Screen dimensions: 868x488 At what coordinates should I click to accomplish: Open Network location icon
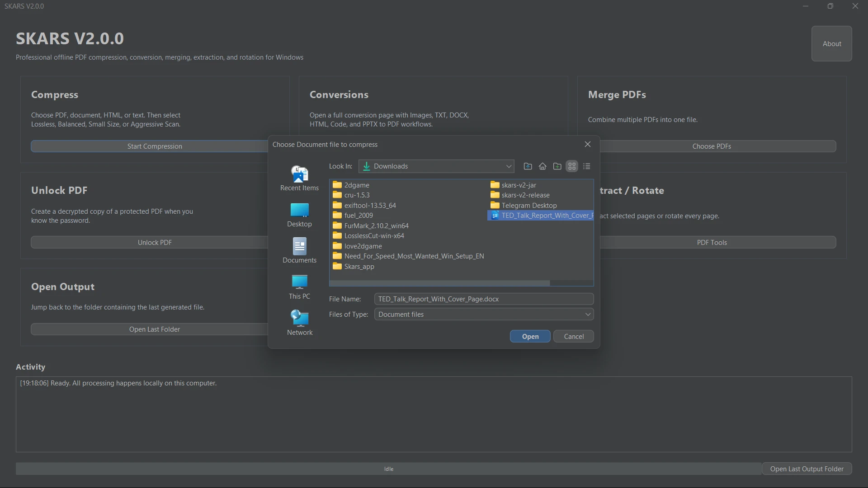[x=299, y=323]
